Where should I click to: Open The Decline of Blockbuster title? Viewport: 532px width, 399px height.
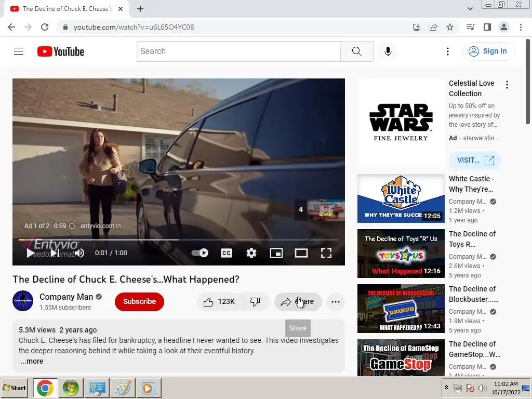point(473,294)
